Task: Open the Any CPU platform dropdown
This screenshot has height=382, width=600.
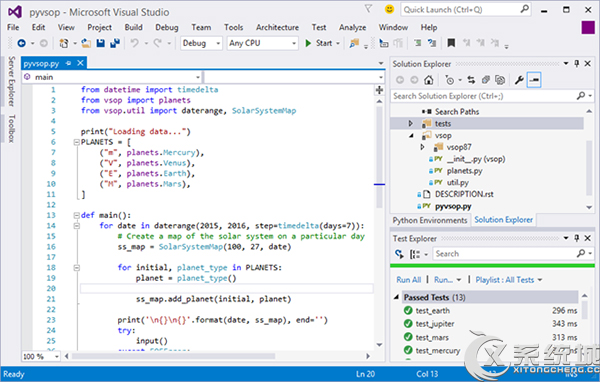Action: click(262, 43)
